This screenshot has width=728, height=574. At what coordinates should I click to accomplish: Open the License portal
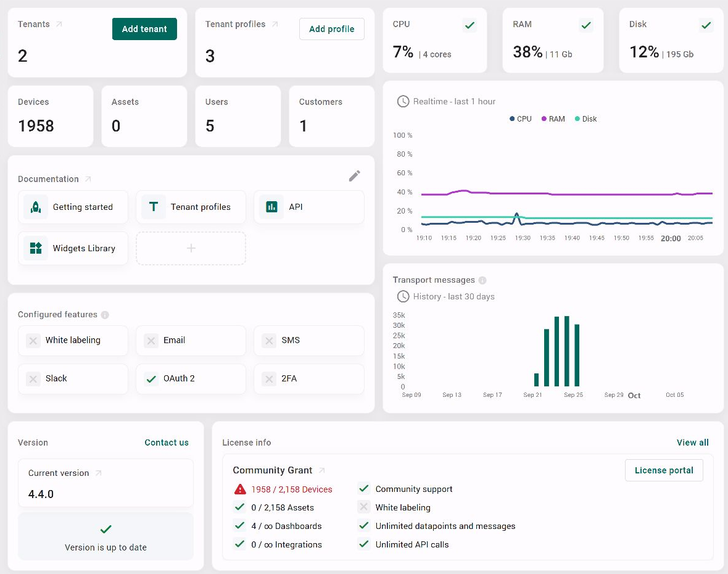tap(664, 470)
